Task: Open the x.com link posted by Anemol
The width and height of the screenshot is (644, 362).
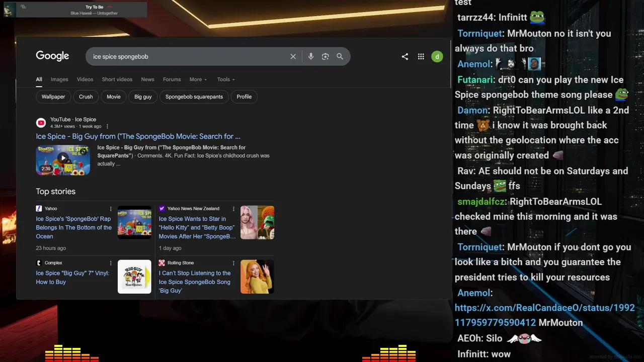Action: click(x=544, y=315)
